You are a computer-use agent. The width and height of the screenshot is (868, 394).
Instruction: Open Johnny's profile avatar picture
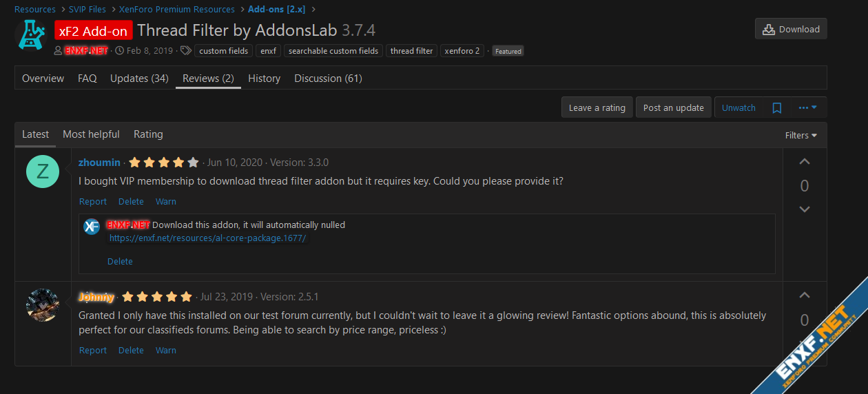pyautogui.click(x=43, y=305)
